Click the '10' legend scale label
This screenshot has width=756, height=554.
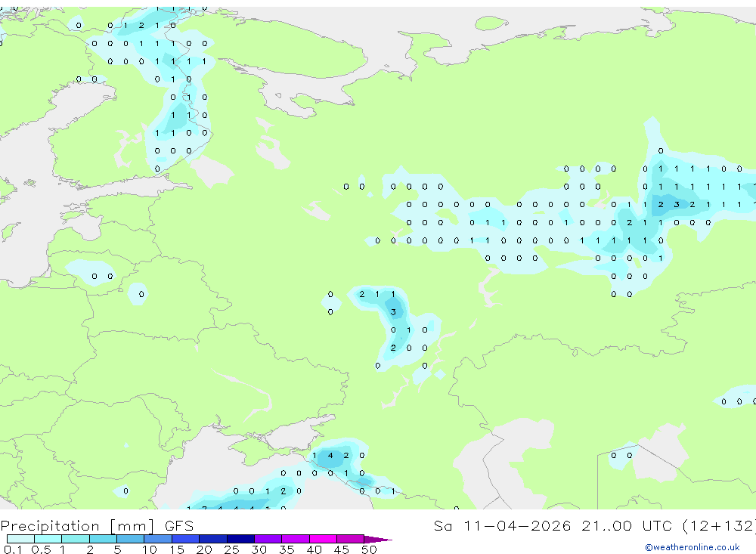[149, 549]
